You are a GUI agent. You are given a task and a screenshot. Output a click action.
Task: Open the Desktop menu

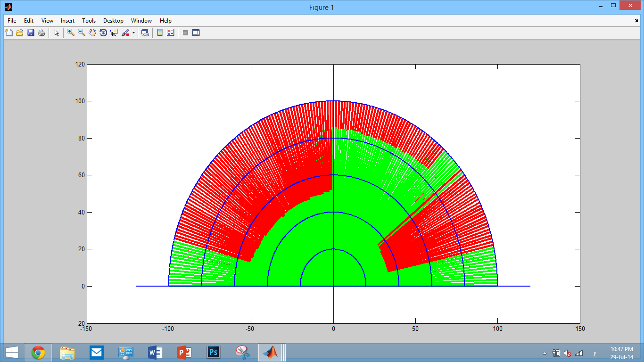tap(113, 20)
